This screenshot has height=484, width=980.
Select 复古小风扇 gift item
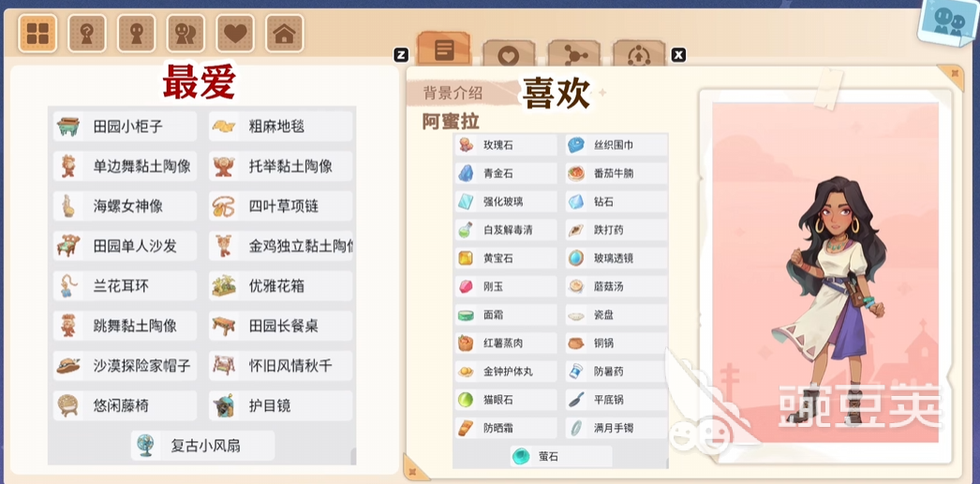[203, 446]
